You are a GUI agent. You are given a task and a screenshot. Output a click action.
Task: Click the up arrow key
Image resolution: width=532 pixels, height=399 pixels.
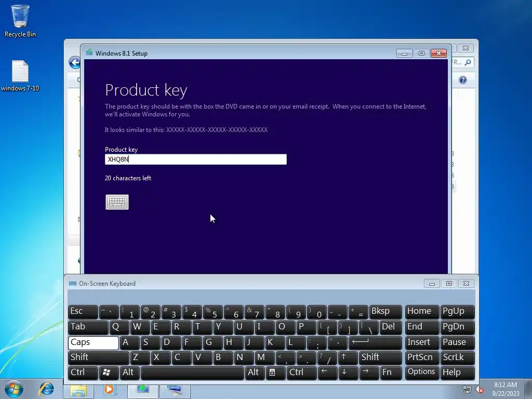click(348, 357)
